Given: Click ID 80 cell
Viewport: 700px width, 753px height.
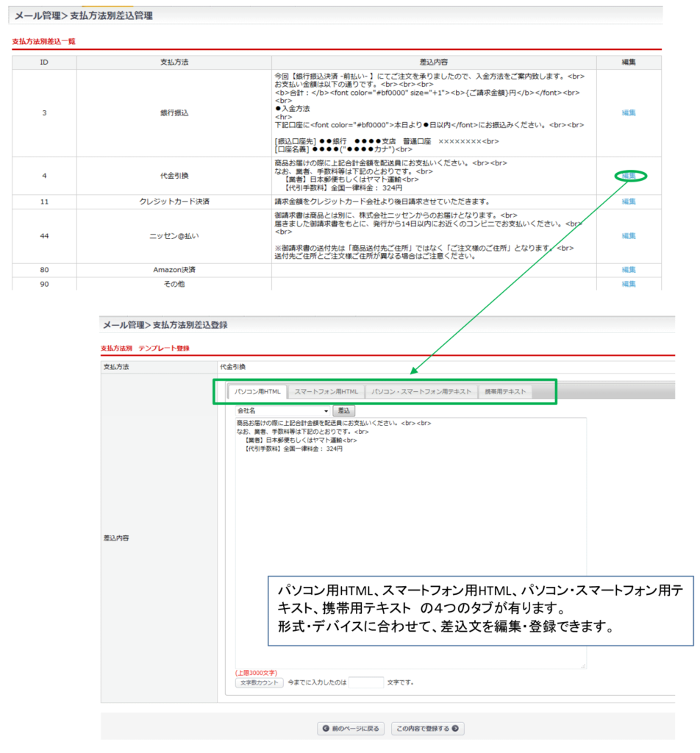Looking at the screenshot, I should click(44, 270).
